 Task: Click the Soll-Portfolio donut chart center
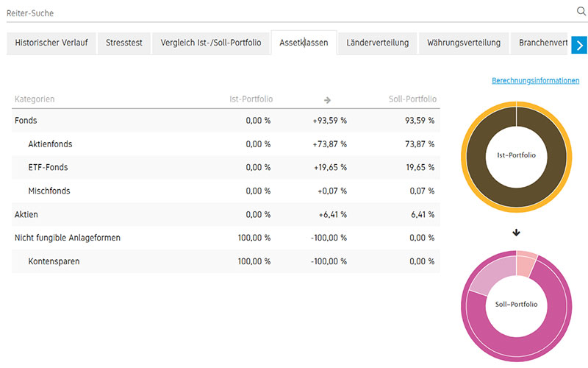[516, 304]
